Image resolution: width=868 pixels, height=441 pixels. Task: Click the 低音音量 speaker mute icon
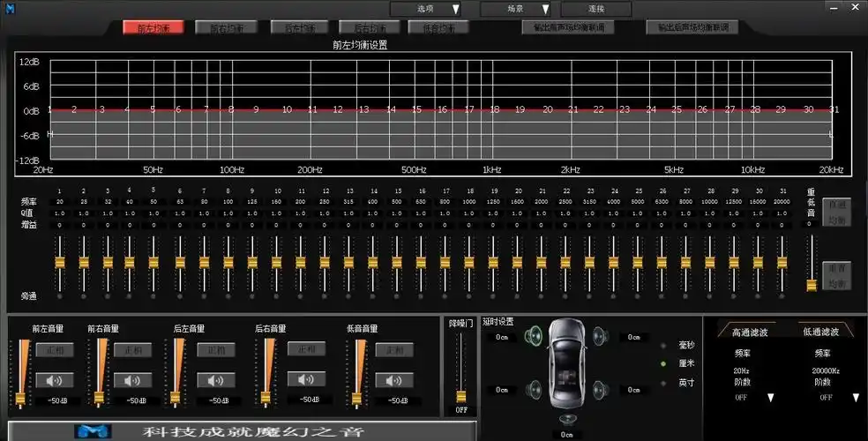[x=393, y=380]
